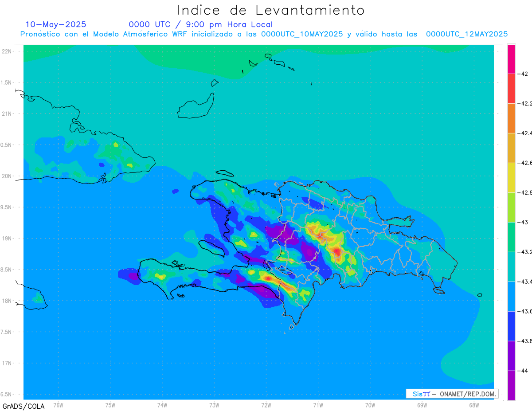
Task: Click the "Pronóstico con el Modelo Atmósferico WRF" line
Action: [x=264, y=34]
